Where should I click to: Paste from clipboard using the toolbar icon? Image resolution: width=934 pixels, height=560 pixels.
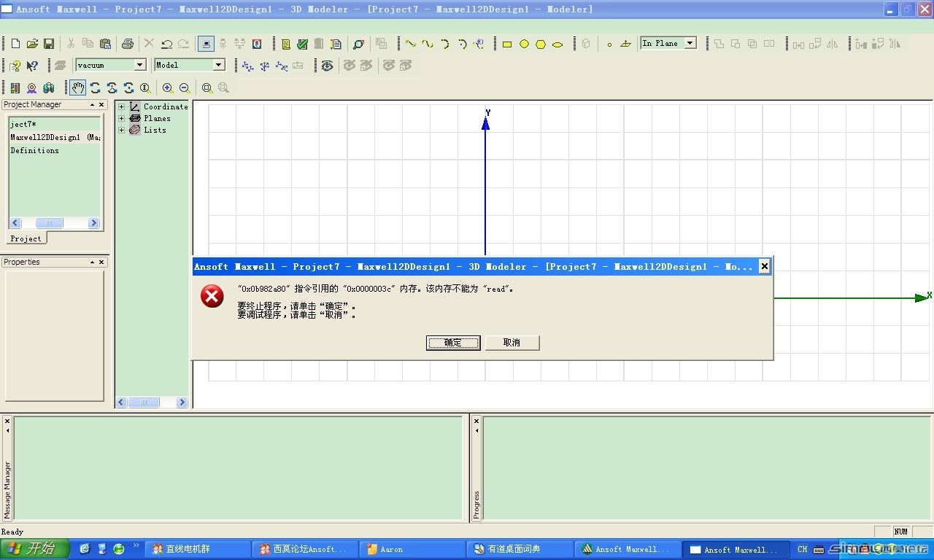[105, 44]
